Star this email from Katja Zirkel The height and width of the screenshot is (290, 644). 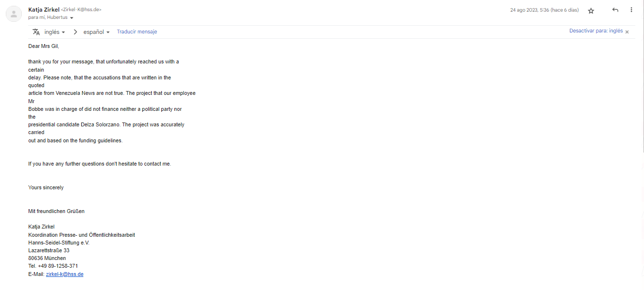coord(591,11)
